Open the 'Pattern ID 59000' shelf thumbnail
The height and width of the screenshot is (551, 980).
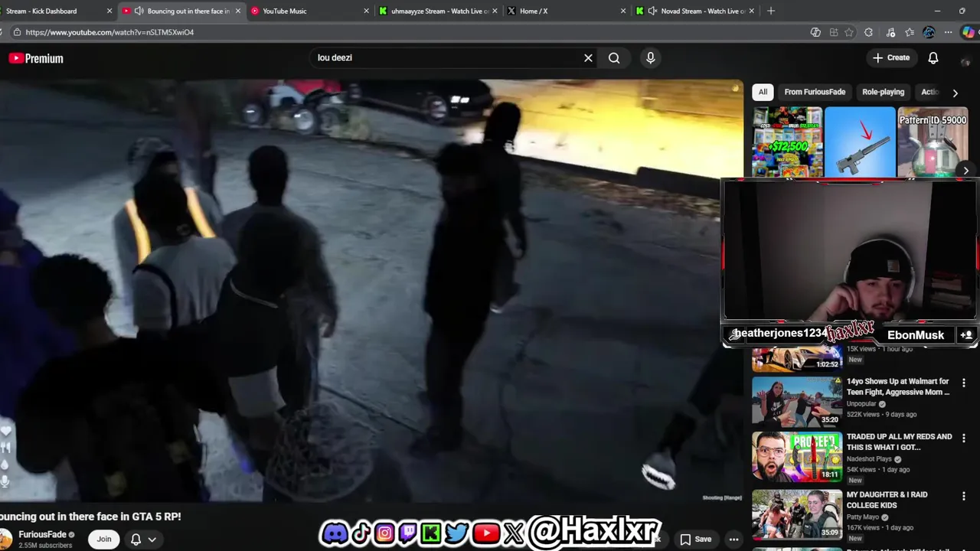click(x=933, y=142)
